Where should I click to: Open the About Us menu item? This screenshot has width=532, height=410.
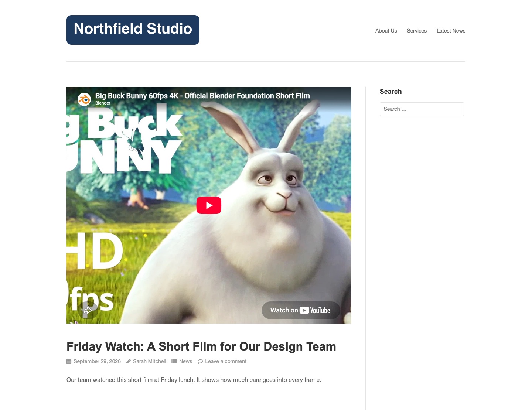pos(386,31)
